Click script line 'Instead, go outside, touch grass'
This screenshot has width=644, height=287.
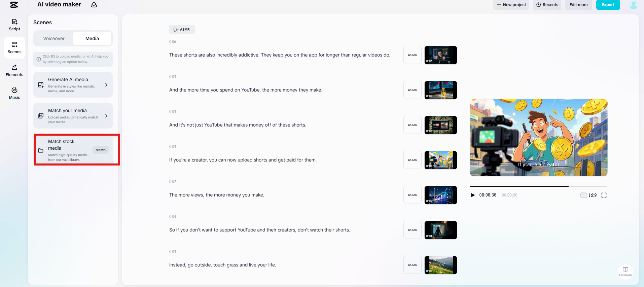(x=223, y=265)
